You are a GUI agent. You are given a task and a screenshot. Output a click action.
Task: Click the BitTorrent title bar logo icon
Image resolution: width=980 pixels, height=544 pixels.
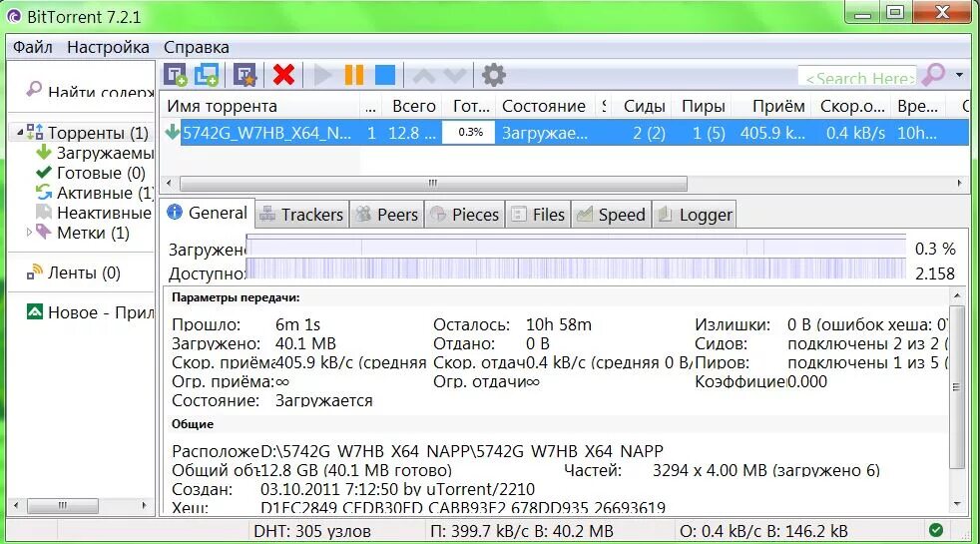14,16
